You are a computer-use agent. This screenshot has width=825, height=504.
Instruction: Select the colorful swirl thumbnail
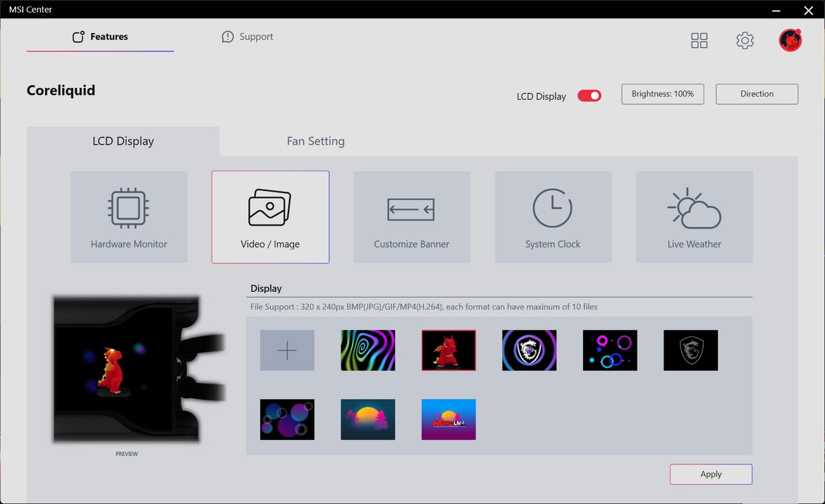pos(368,350)
